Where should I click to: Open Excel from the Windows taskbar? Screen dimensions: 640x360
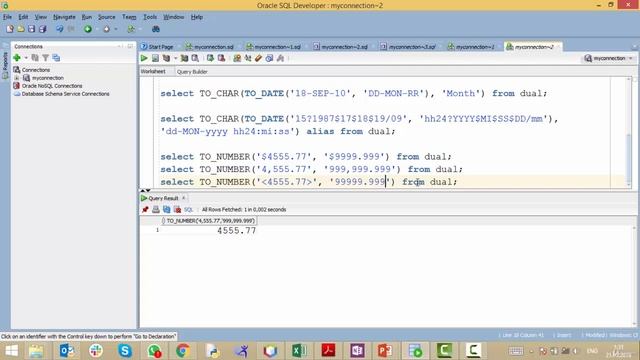coord(299,351)
